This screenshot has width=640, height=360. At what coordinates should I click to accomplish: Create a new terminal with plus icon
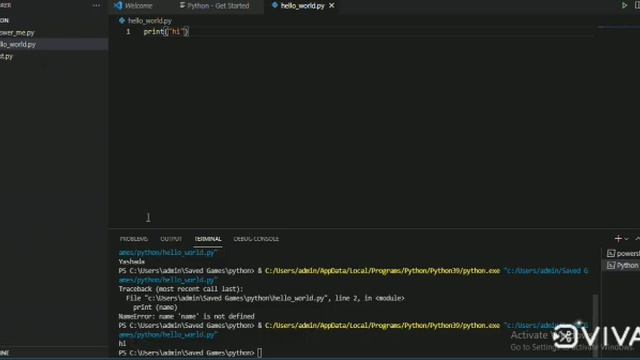click(x=618, y=239)
